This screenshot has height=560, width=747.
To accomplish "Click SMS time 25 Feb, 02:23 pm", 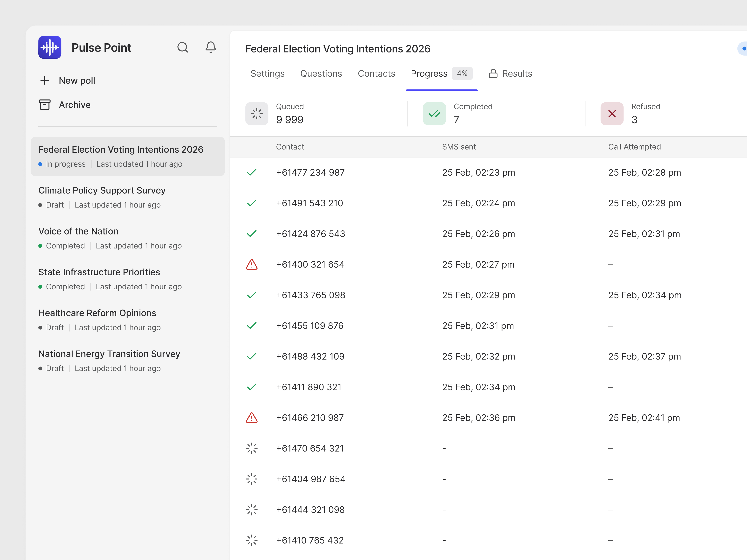I will click(479, 172).
